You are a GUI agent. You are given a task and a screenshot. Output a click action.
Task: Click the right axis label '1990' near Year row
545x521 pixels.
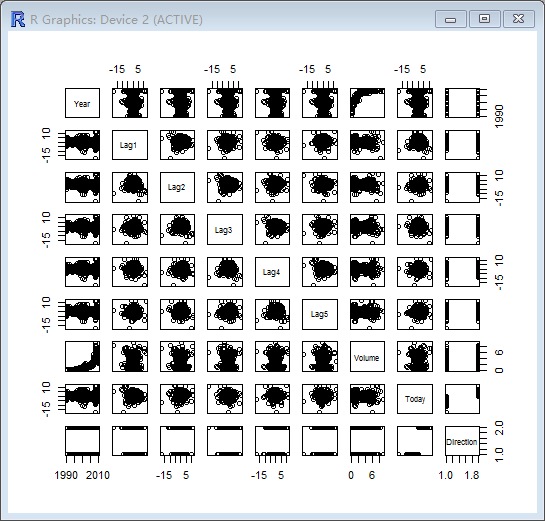click(x=499, y=117)
